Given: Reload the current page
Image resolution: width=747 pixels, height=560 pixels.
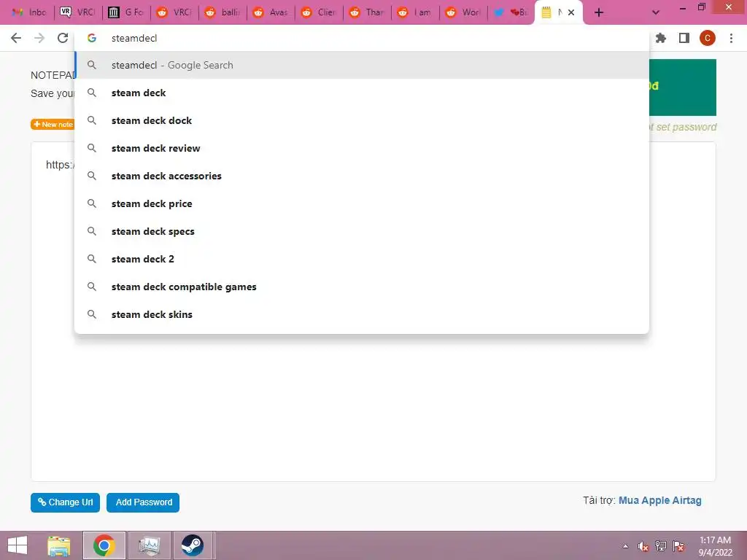Looking at the screenshot, I should point(63,38).
